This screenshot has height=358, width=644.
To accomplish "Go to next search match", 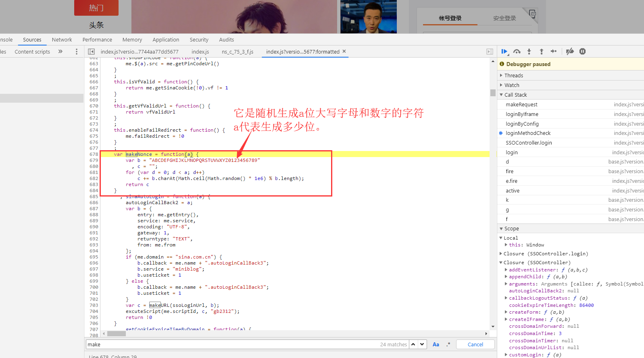I will click(x=422, y=344).
